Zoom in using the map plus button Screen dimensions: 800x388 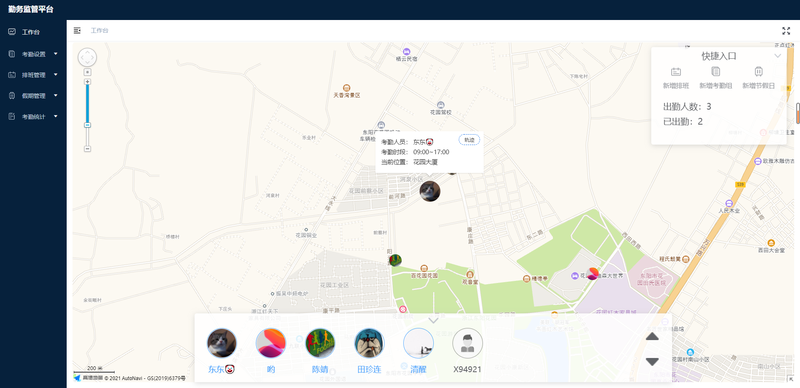[x=87, y=82]
